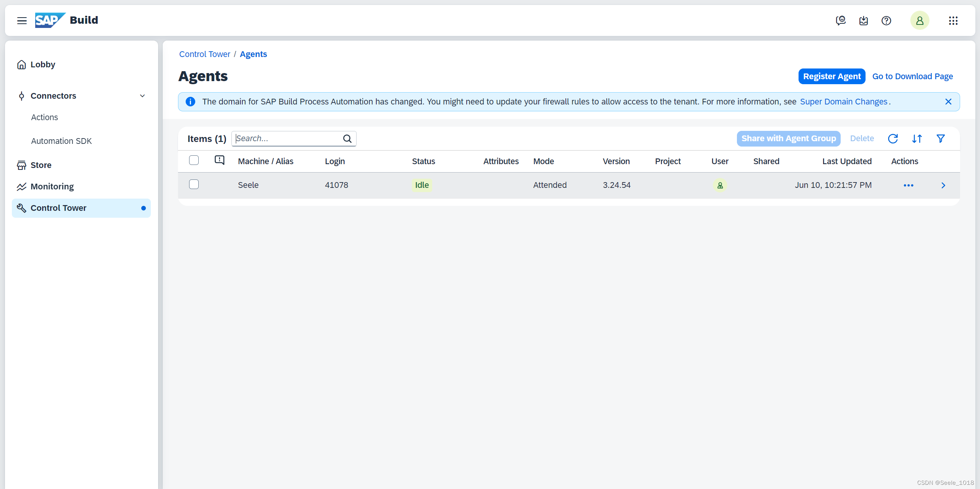Click Register Agent button
This screenshot has width=980, height=489.
pyautogui.click(x=833, y=76)
